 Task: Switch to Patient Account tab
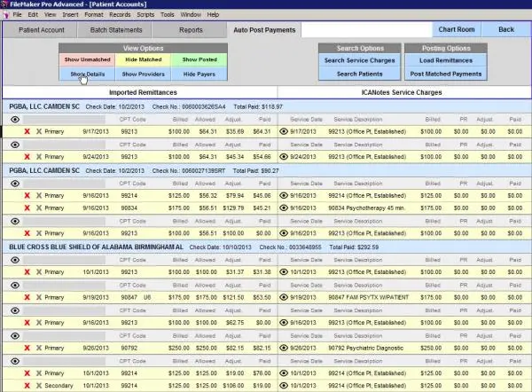(42, 30)
